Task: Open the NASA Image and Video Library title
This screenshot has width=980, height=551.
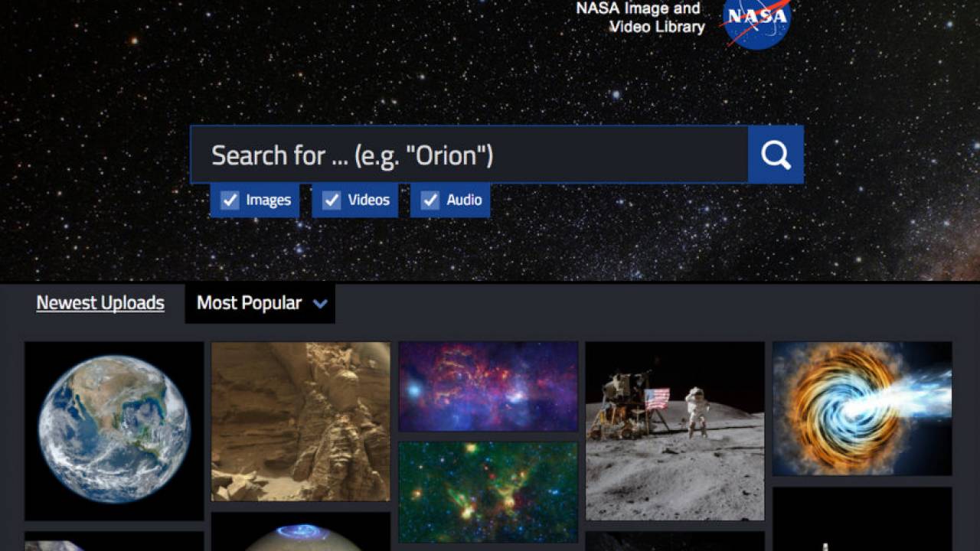Action: point(639,18)
